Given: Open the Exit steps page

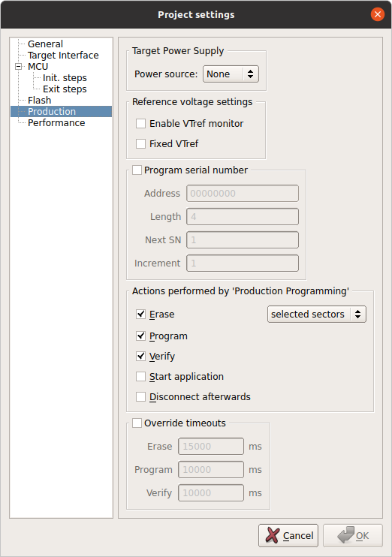Looking at the screenshot, I should tap(65, 89).
